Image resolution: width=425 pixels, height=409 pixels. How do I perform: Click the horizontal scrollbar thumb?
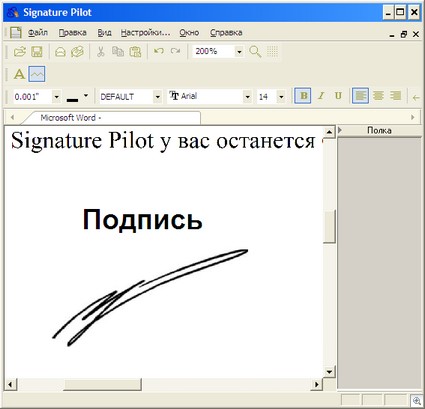coord(102,384)
